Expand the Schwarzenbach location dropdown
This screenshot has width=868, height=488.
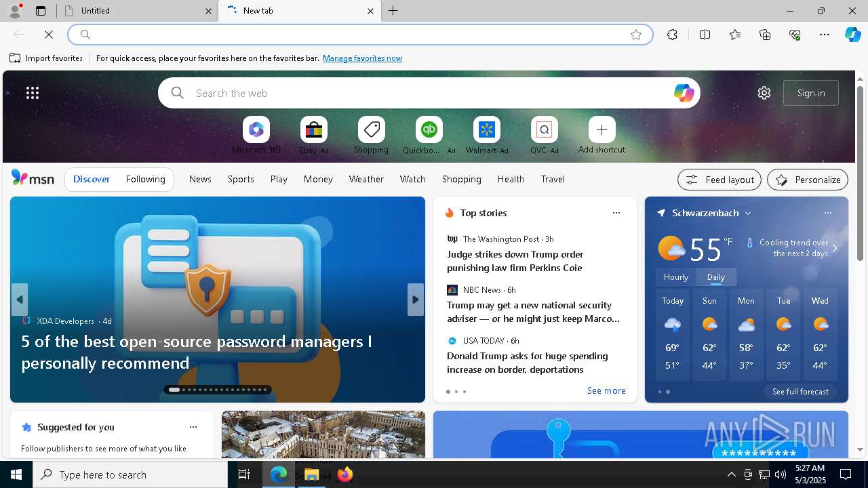pyautogui.click(x=748, y=213)
